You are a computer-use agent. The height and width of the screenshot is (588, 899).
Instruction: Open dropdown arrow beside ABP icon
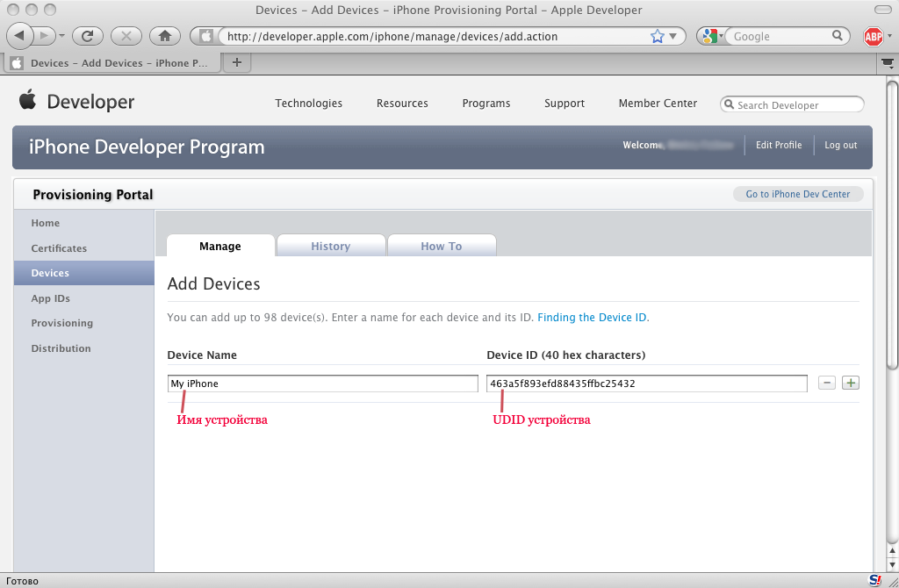pos(890,36)
